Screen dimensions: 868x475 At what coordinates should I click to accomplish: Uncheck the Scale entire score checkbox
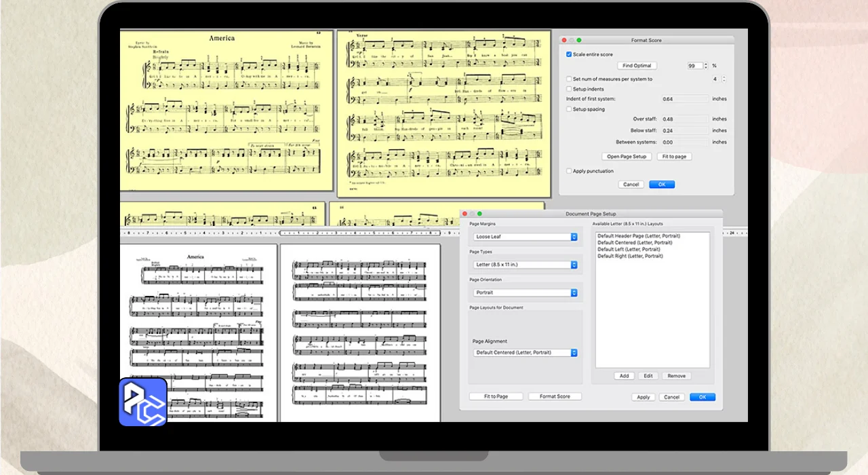[569, 54]
